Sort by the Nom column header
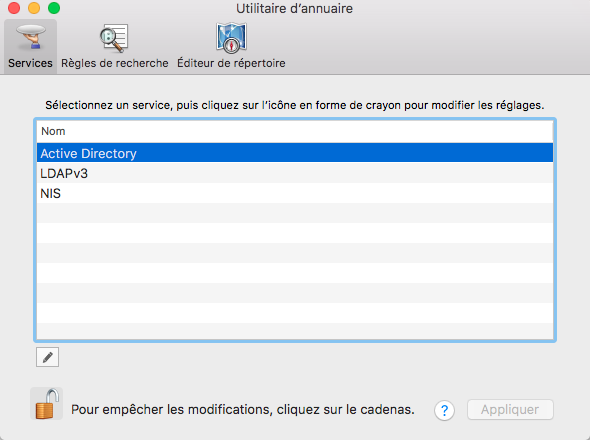The height and width of the screenshot is (440, 590). click(295, 131)
